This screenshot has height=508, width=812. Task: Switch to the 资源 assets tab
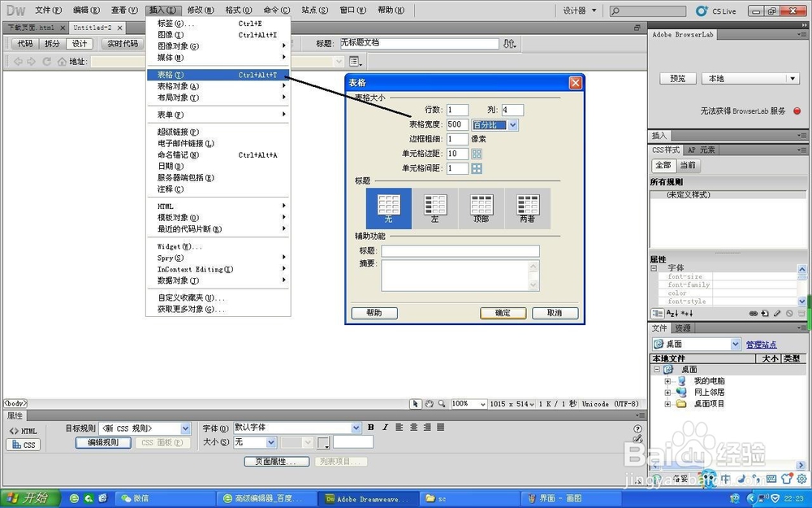pos(683,328)
